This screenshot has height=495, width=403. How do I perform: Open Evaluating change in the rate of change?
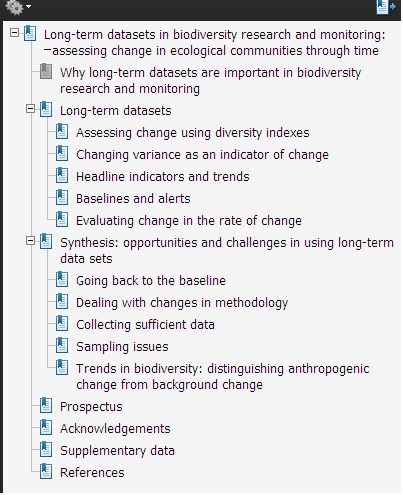[x=189, y=221]
